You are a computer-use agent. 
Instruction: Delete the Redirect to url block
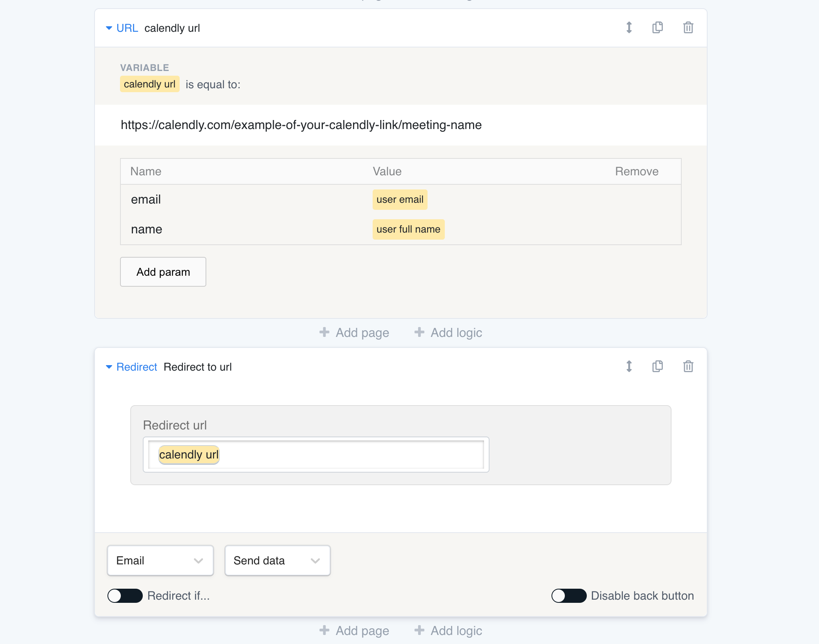click(688, 367)
